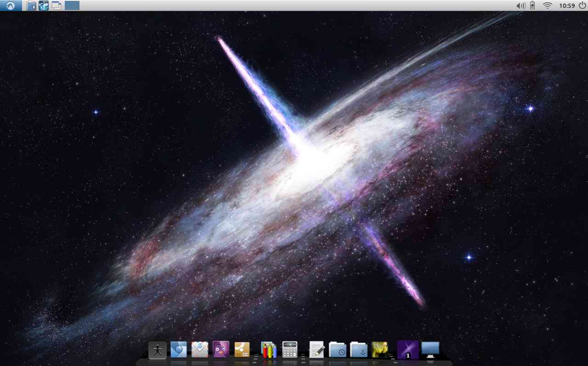Launch Pidgin messenger from the dock
588x366 pixels.
tap(221, 350)
